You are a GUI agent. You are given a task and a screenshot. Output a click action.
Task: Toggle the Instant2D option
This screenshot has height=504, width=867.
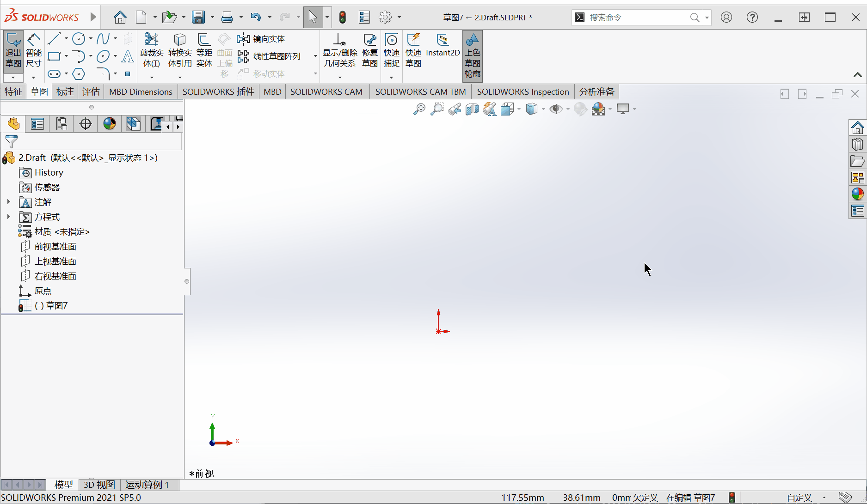[x=443, y=45]
